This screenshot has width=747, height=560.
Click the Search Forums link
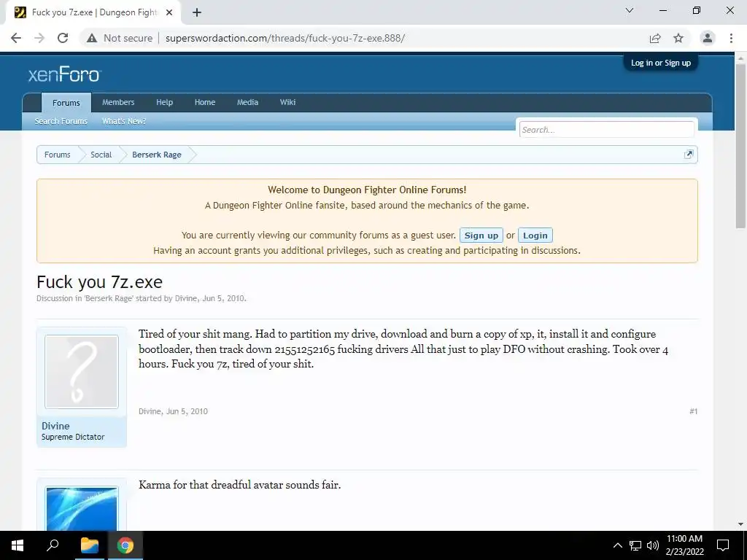point(61,122)
